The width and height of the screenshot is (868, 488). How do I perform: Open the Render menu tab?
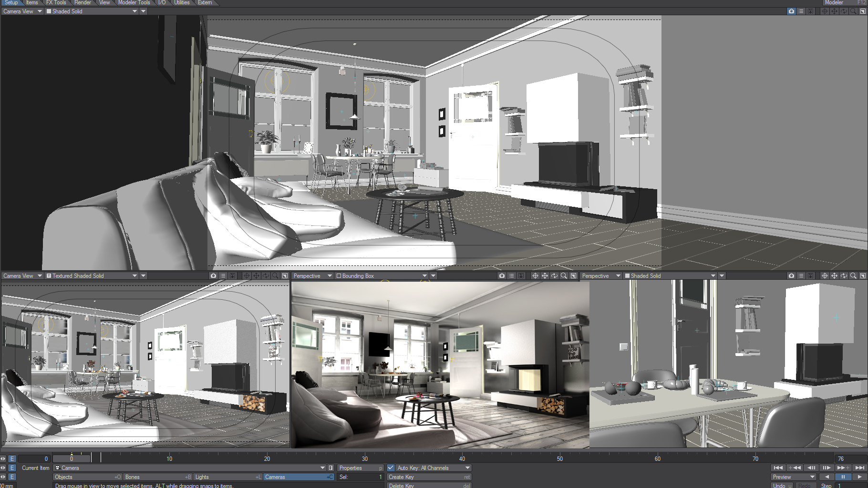(83, 3)
